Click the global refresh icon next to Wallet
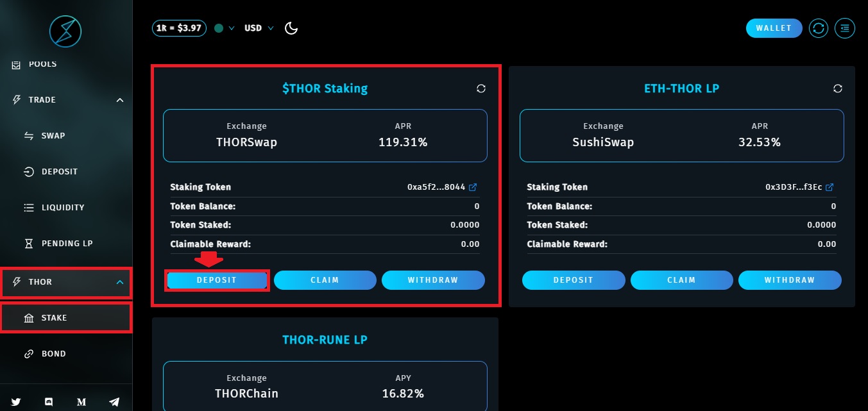 819,28
